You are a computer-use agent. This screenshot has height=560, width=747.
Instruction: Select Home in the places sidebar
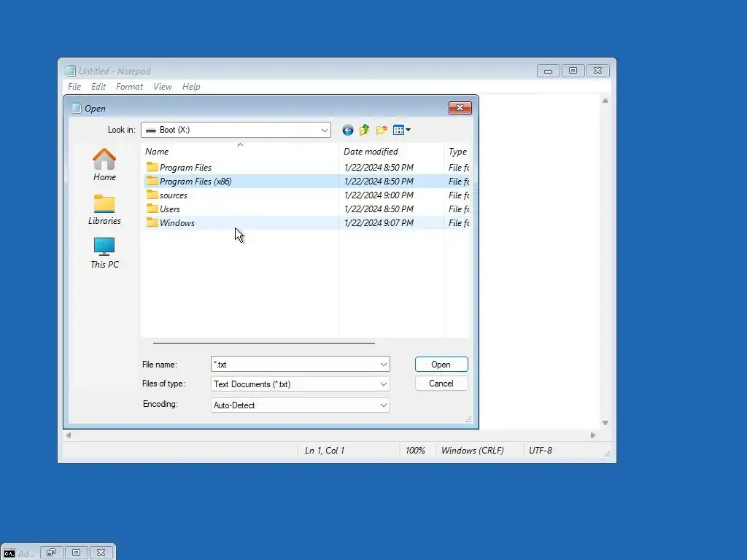tap(104, 165)
